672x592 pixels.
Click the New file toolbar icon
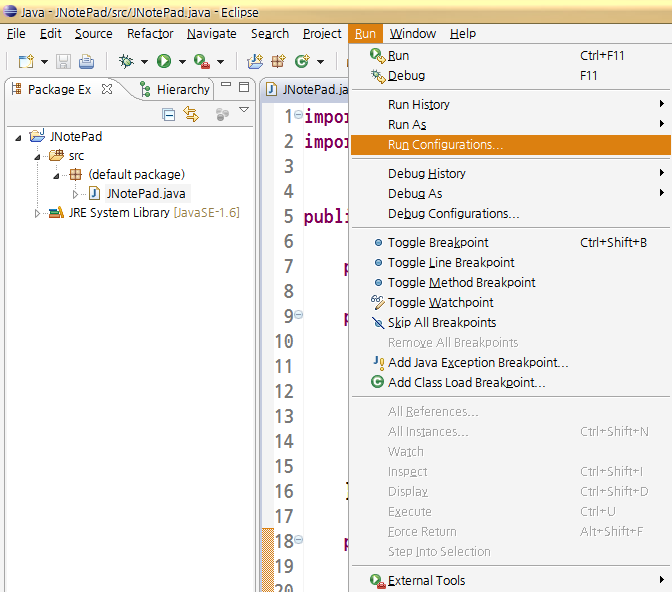[26, 61]
